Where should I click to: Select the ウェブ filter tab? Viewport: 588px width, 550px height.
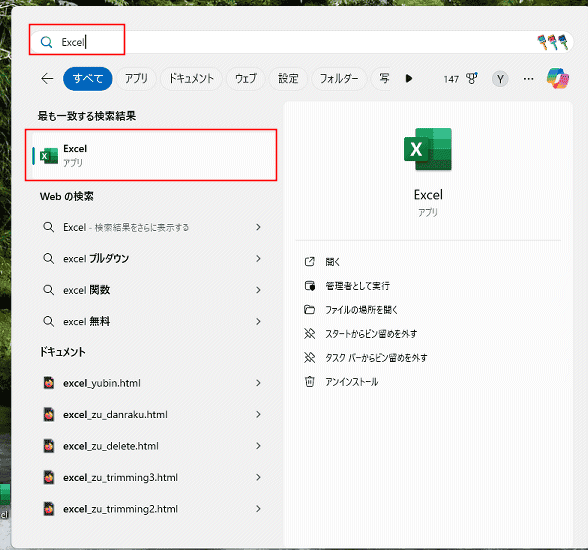(246, 79)
